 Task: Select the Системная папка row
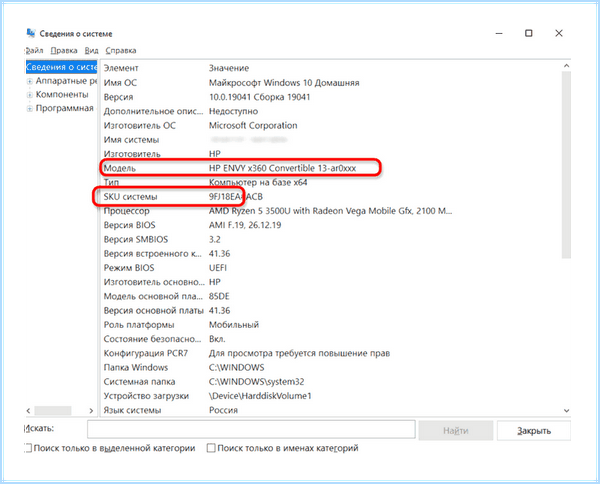331,381
